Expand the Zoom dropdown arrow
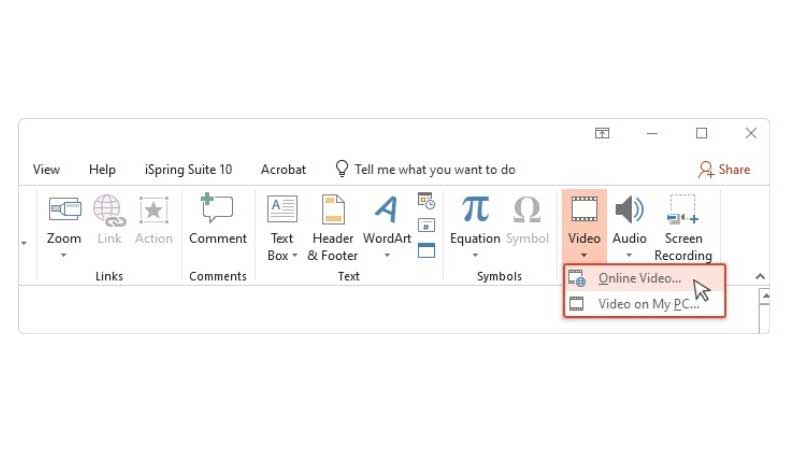800x450 pixels. pyautogui.click(x=64, y=255)
